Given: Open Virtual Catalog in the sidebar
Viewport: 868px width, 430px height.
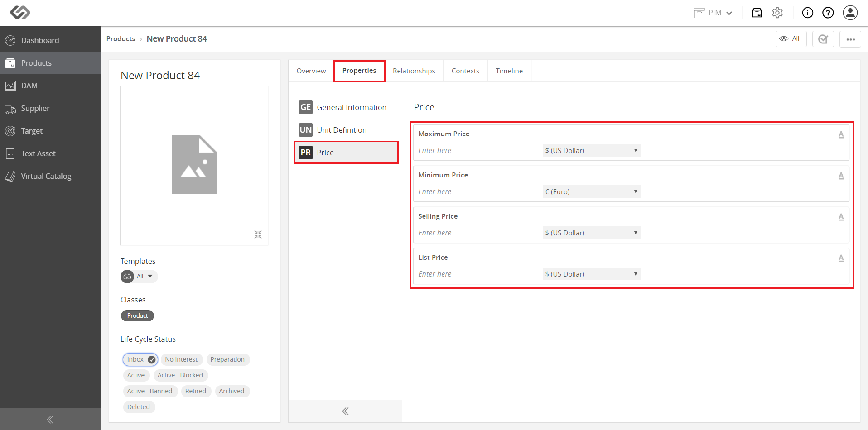Looking at the screenshot, I should (x=50, y=176).
